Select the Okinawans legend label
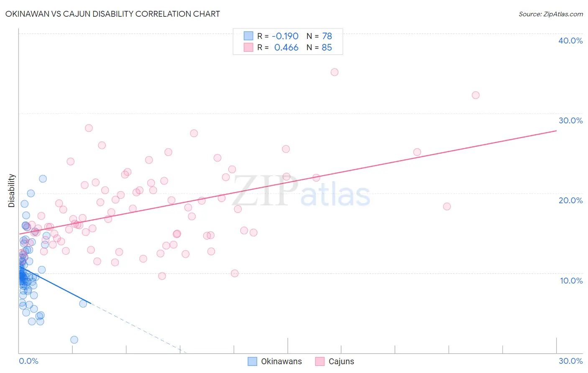 (281, 361)
